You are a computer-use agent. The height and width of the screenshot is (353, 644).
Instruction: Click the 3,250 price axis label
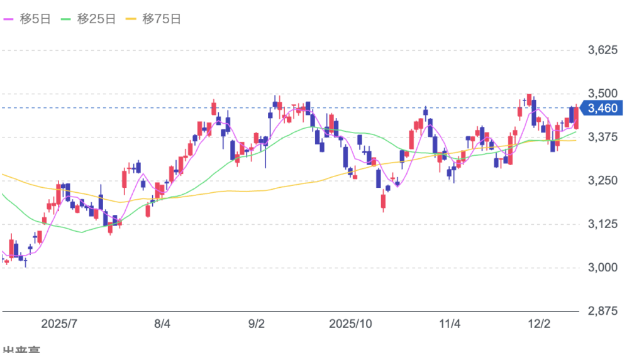coord(602,180)
